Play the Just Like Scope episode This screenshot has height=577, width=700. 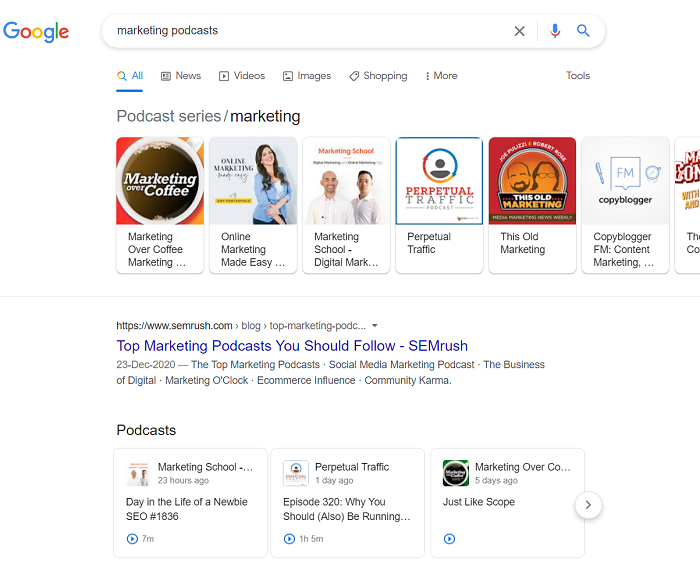pos(449,539)
